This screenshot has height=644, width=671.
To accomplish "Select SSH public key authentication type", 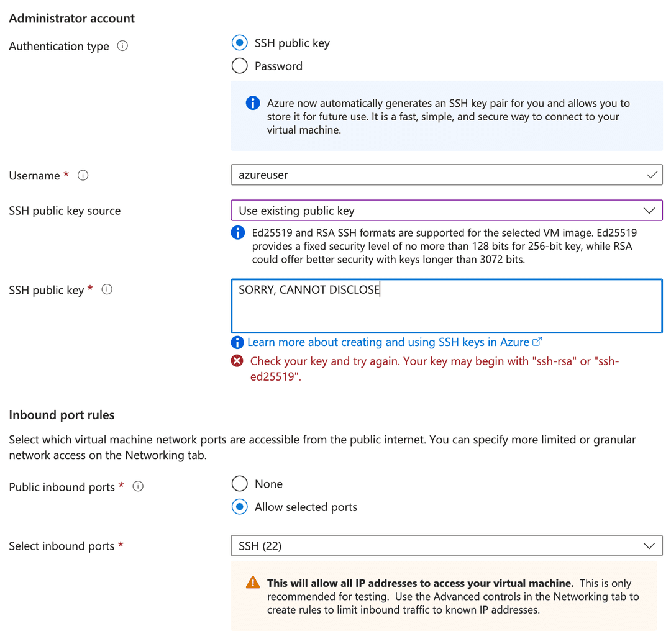I will click(x=239, y=43).
